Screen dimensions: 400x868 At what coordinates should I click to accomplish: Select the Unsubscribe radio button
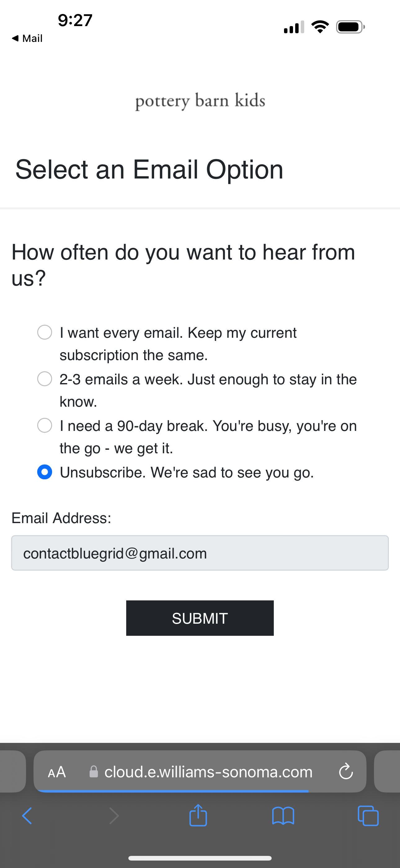(x=44, y=472)
